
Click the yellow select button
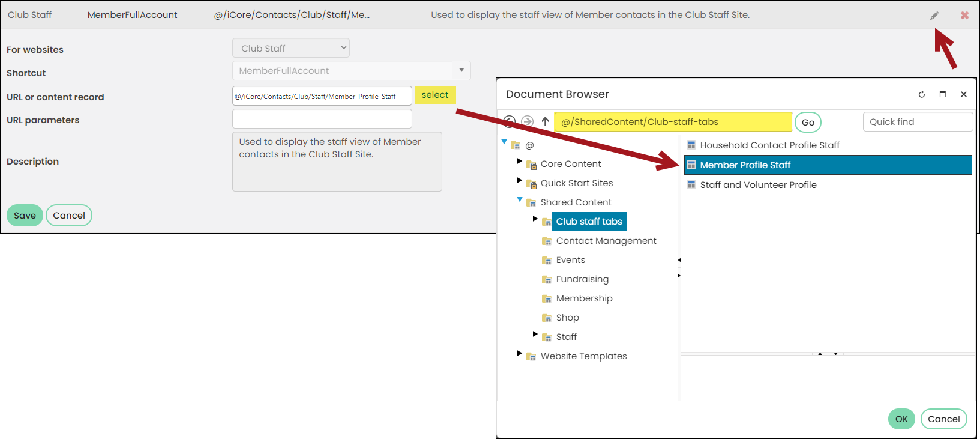tap(435, 95)
